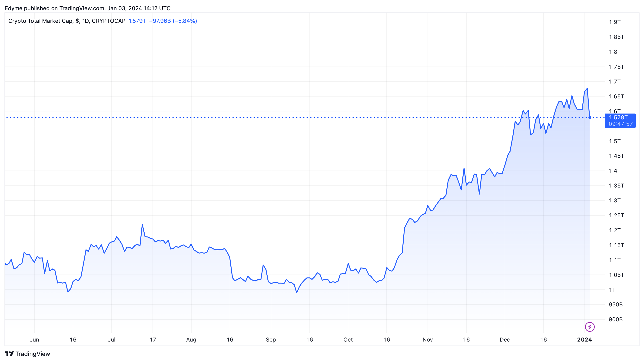Click the purple lightning bolt icon

[590, 327]
